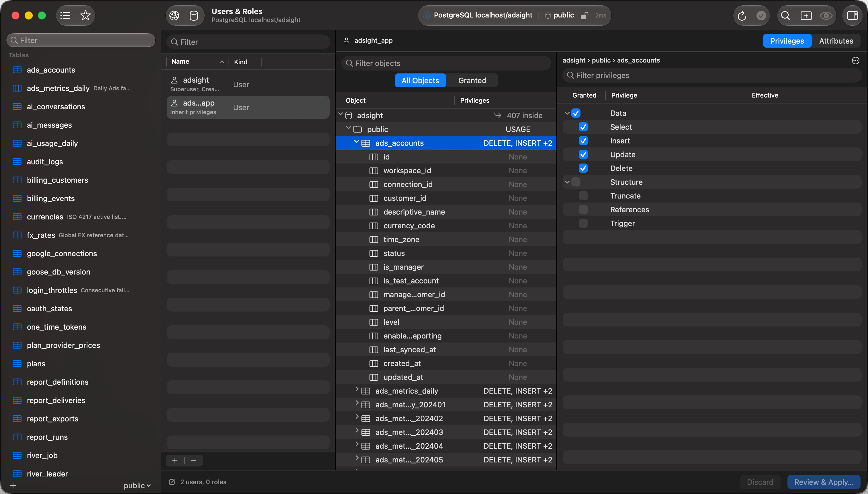The image size is (868, 494).
Task: Click the commit checkmark icon
Action: pos(761,15)
